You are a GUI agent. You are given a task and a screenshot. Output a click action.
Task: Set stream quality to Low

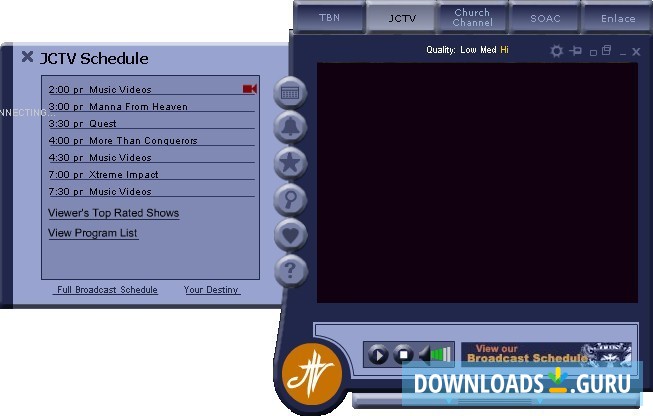point(468,50)
